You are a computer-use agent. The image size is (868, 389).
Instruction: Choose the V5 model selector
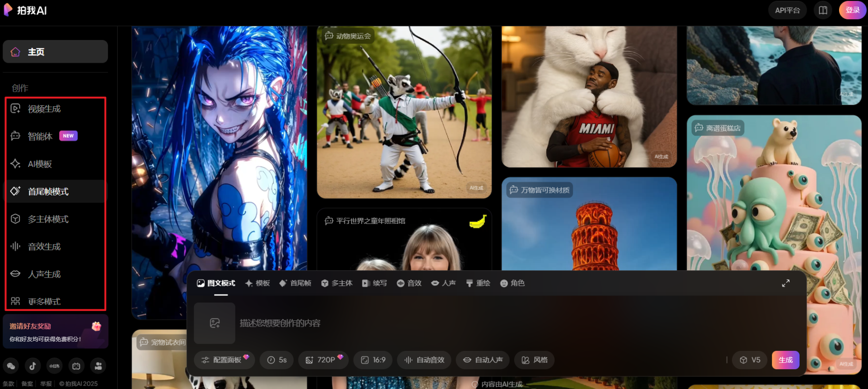[x=750, y=360]
